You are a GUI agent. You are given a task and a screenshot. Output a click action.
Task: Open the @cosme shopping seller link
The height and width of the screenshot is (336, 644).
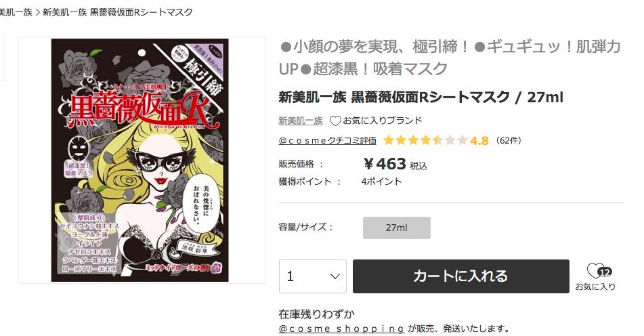pos(341,329)
